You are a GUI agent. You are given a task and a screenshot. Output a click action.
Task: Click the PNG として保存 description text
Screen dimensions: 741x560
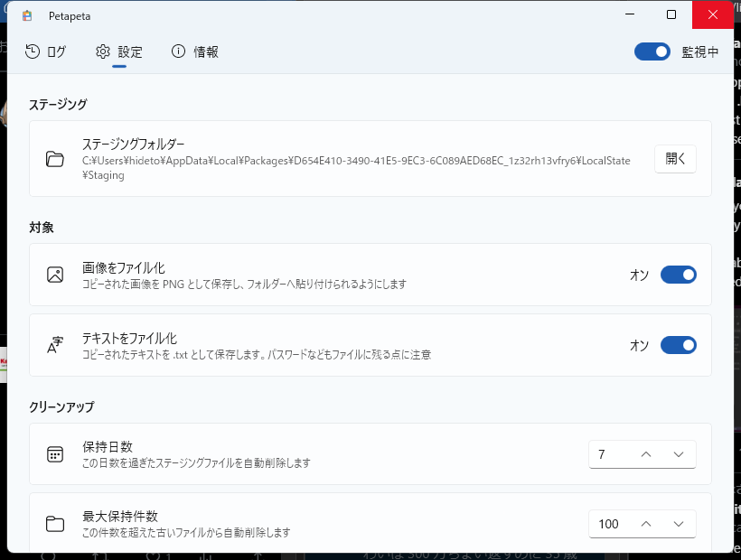[244, 285]
